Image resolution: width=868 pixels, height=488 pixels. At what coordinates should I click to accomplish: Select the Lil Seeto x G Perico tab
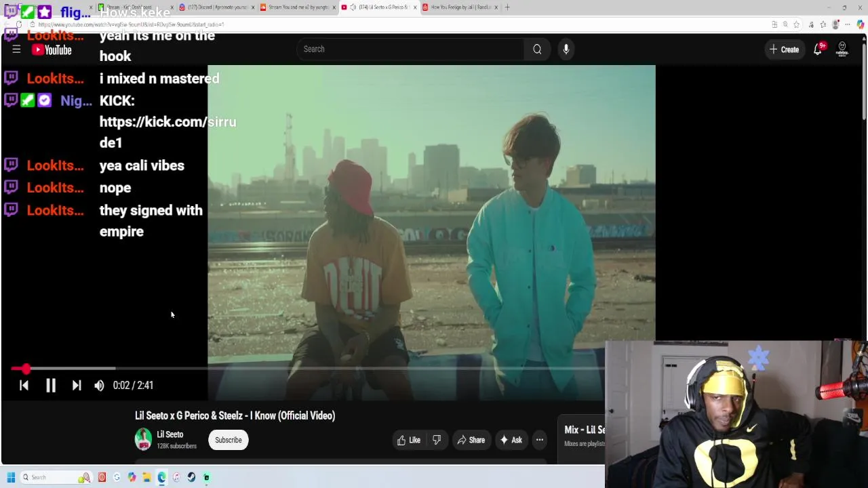point(378,7)
